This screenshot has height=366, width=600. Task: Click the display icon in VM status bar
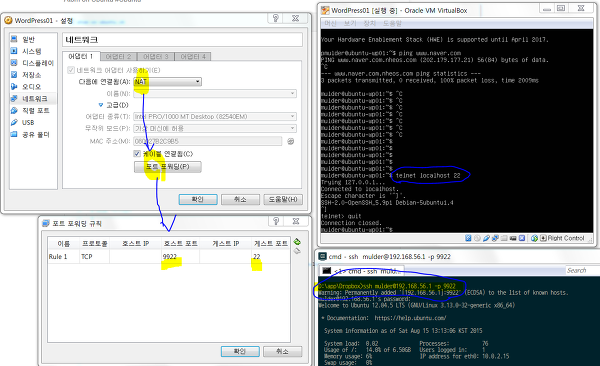(513, 238)
